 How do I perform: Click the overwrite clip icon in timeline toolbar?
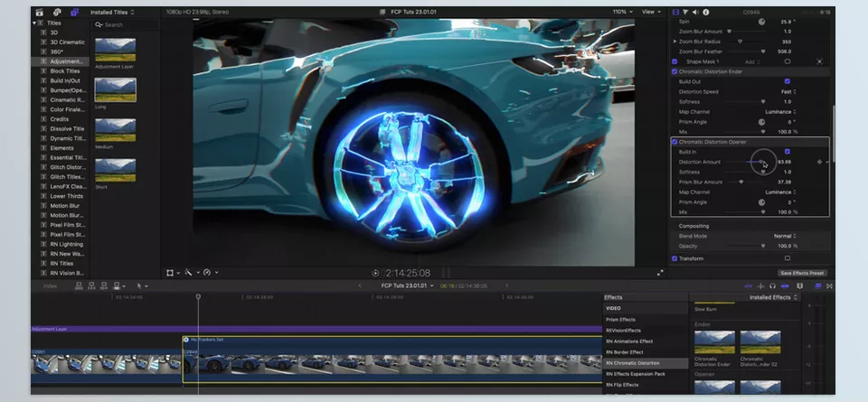coord(117,285)
